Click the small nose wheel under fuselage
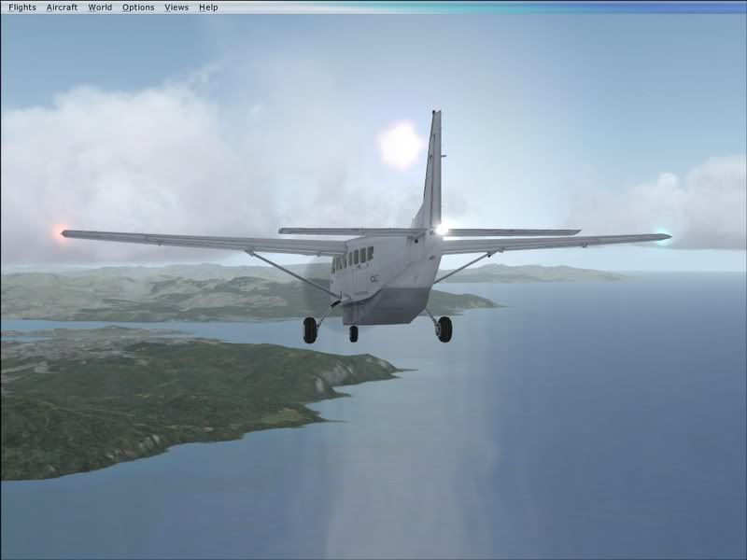Screen dimensions: 747x560 point(354,333)
